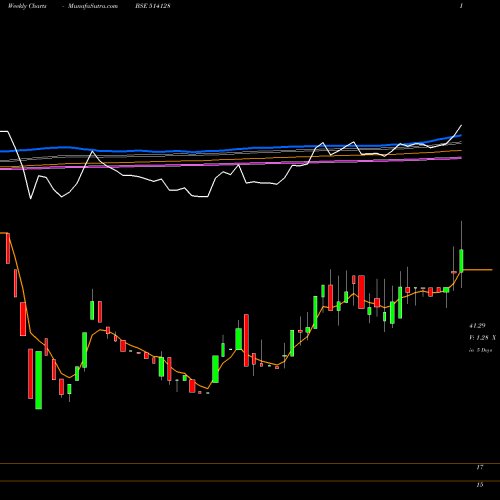Click the '17' axis level label
This screenshot has width=500, height=500.
(x=480, y=467)
